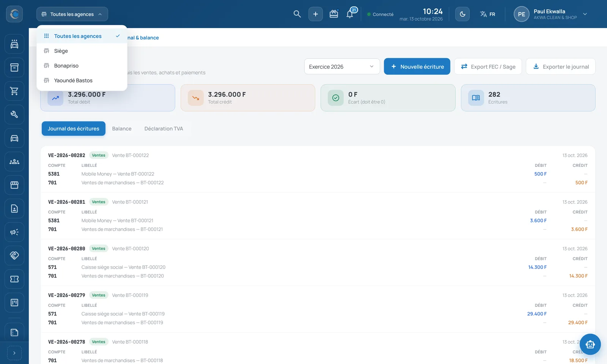Open the chatbot assistant floating button
The width and height of the screenshot is (607, 364).
click(590, 344)
